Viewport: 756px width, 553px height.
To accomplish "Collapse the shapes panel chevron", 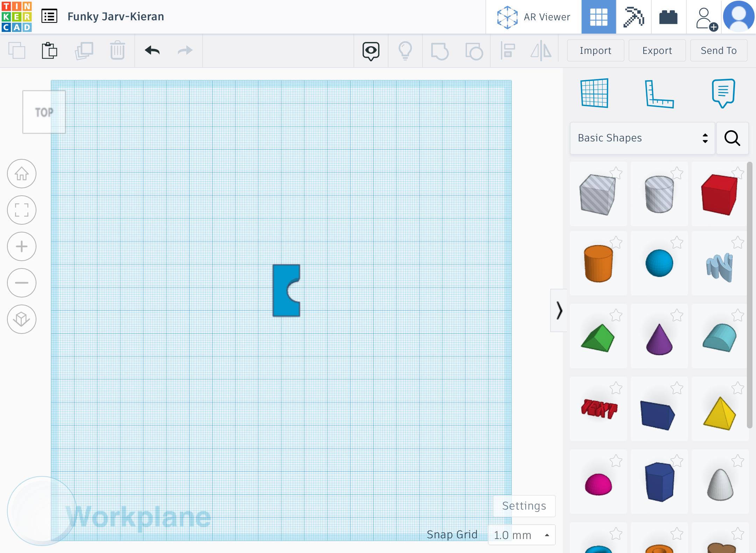I will click(559, 310).
